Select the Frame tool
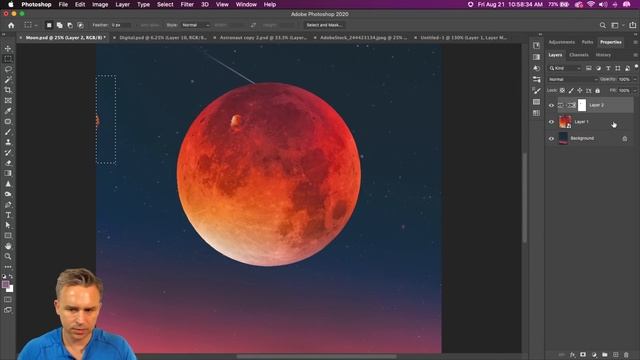Image resolution: width=640 pixels, height=360 pixels. tap(8, 100)
